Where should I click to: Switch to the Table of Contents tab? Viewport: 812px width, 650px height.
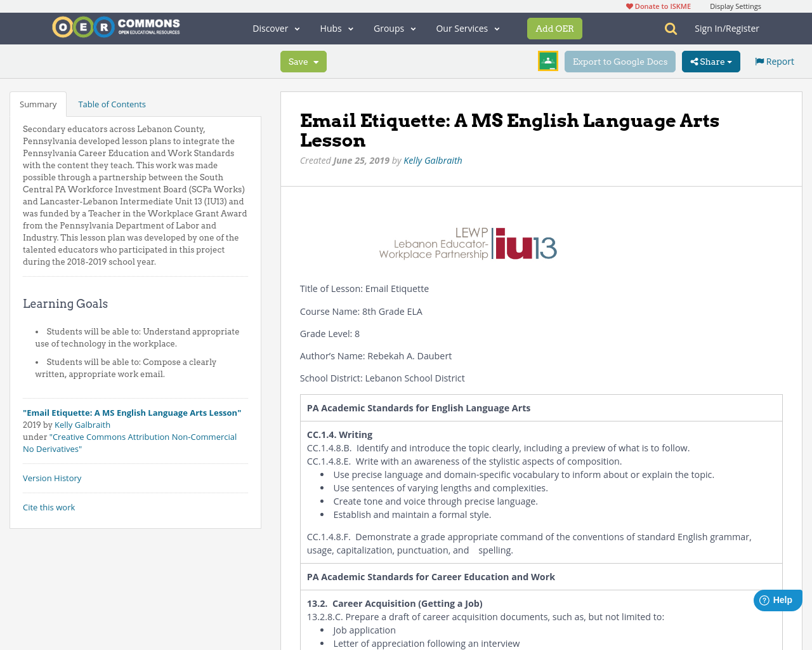[112, 103]
